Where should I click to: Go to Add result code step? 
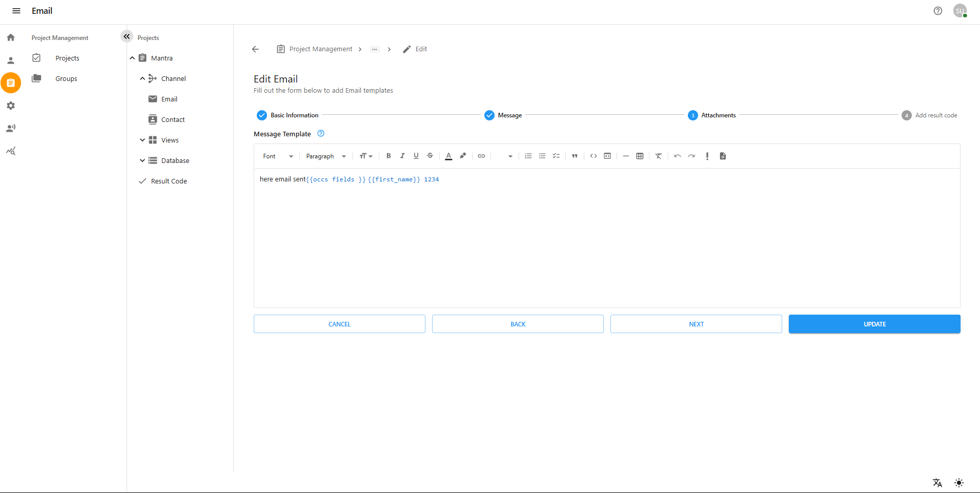point(929,115)
